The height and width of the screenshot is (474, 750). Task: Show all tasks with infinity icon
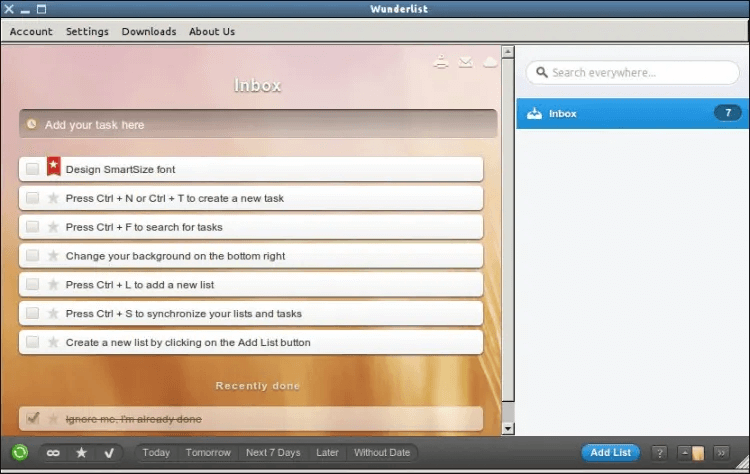coord(53,452)
